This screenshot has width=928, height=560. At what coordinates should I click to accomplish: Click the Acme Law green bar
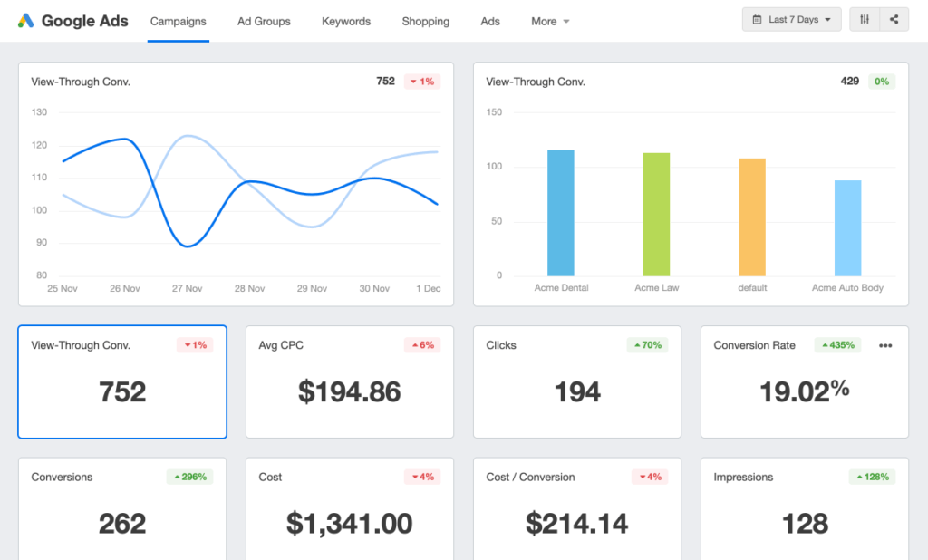(x=656, y=215)
